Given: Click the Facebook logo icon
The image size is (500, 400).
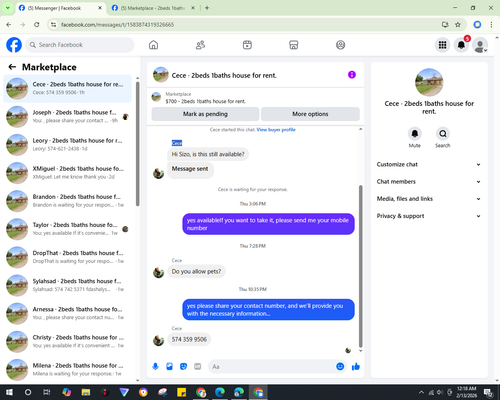Looking at the screenshot, I should 14,45.
